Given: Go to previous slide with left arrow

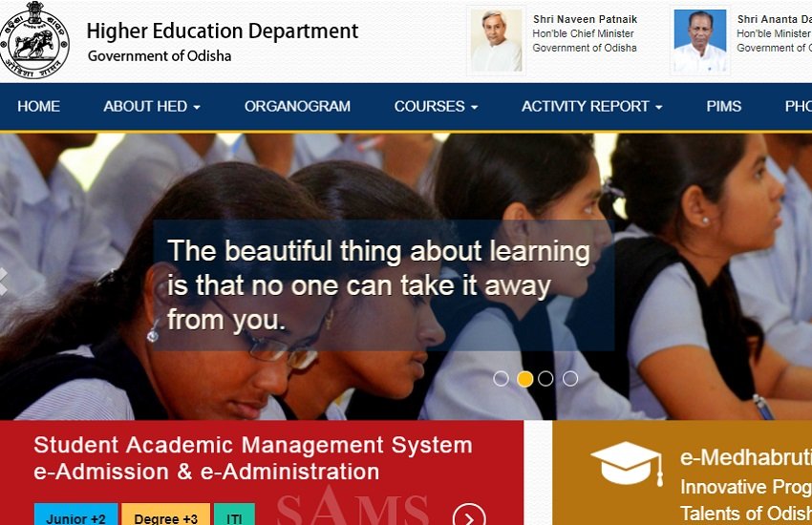Looking at the screenshot, I should (3, 282).
